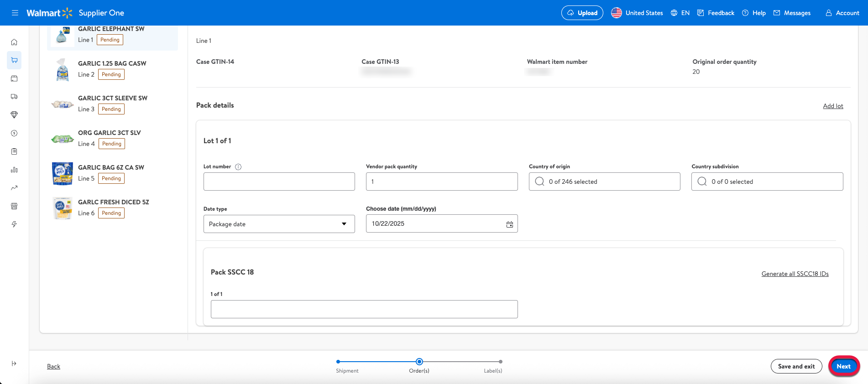Viewport: 868px width, 384px height.
Task: Open the hamburger navigation menu
Action: pos(15,13)
